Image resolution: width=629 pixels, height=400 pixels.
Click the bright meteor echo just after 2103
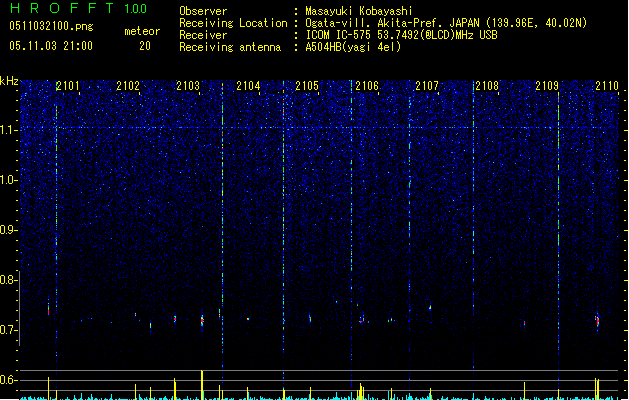pyautogui.click(x=202, y=321)
